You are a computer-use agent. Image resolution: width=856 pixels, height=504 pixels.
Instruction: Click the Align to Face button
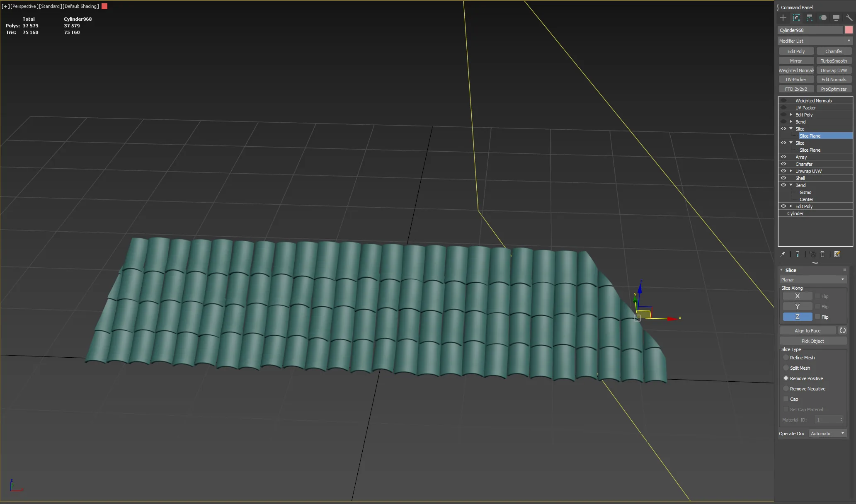(x=807, y=331)
